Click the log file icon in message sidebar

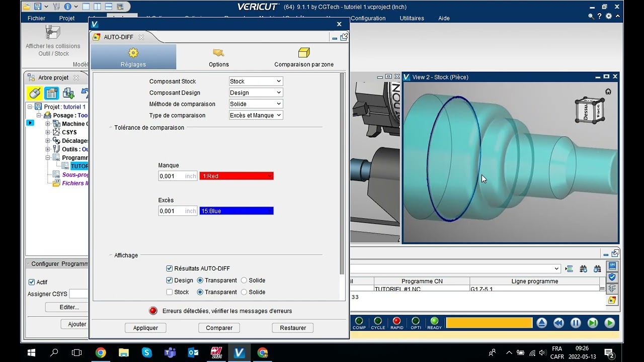(612, 265)
